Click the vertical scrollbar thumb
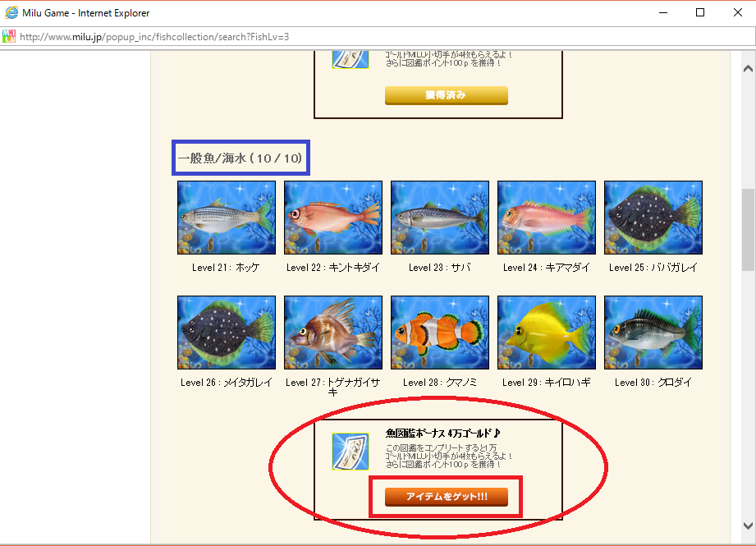 [748, 230]
